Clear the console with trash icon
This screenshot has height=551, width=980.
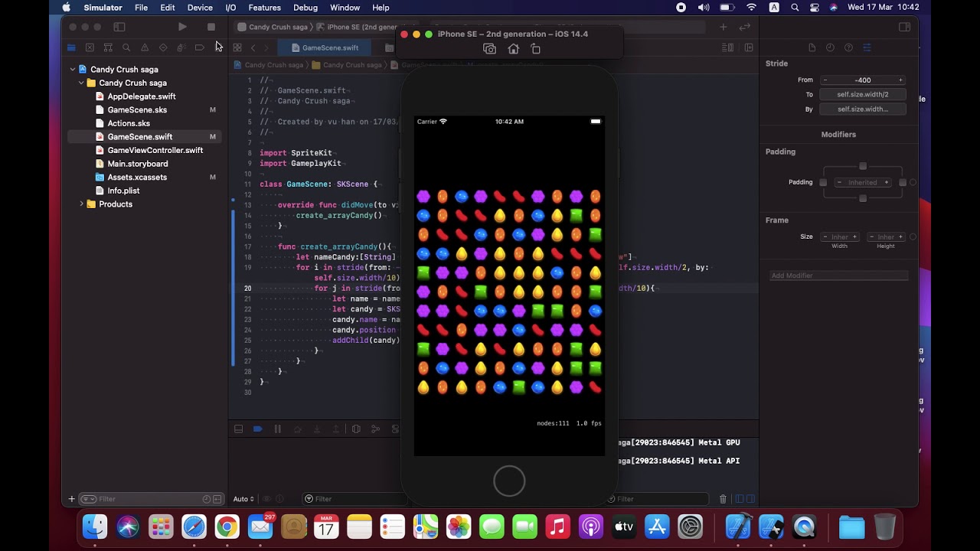tap(723, 499)
